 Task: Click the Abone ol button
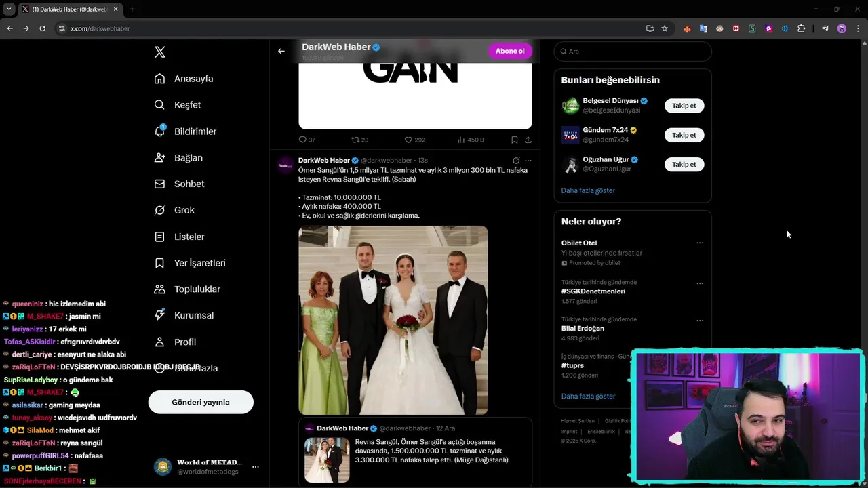click(x=510, y=51)
